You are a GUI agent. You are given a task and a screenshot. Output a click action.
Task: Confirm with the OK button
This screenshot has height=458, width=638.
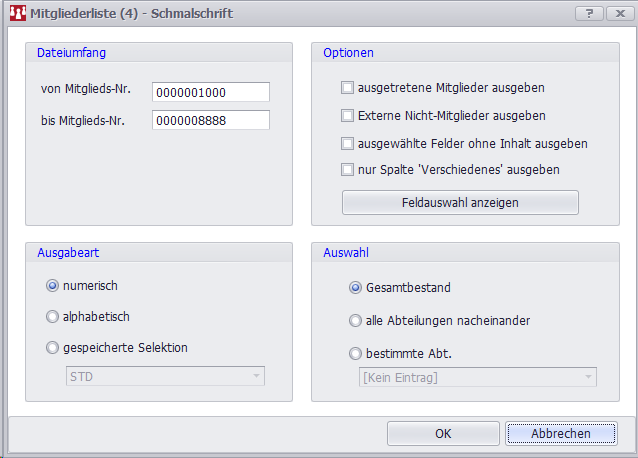(x=443, y=434)
